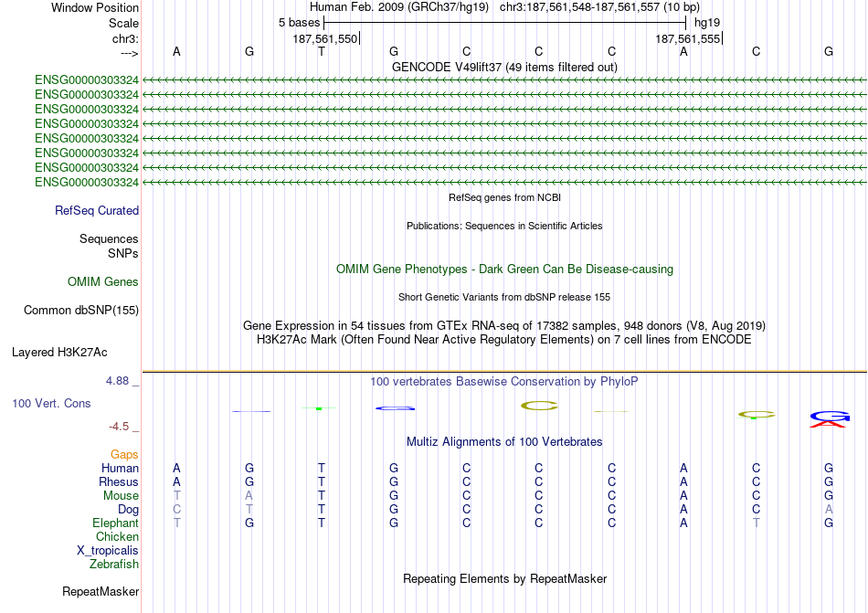Click the chr3:187,561,548-187,561,557 (10 bp) position text
The width and height of the screenshot is (868, 613).
tap(599, 7)
